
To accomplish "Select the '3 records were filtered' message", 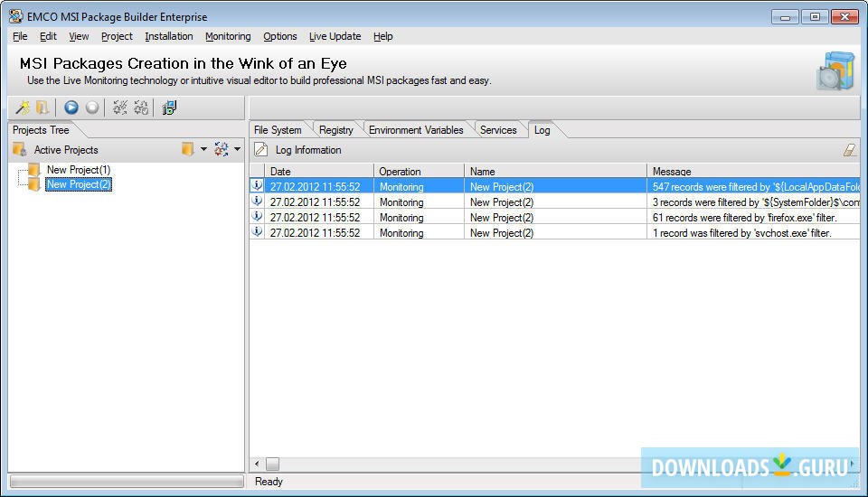I will pyautogui.click(x=756, y=202).
